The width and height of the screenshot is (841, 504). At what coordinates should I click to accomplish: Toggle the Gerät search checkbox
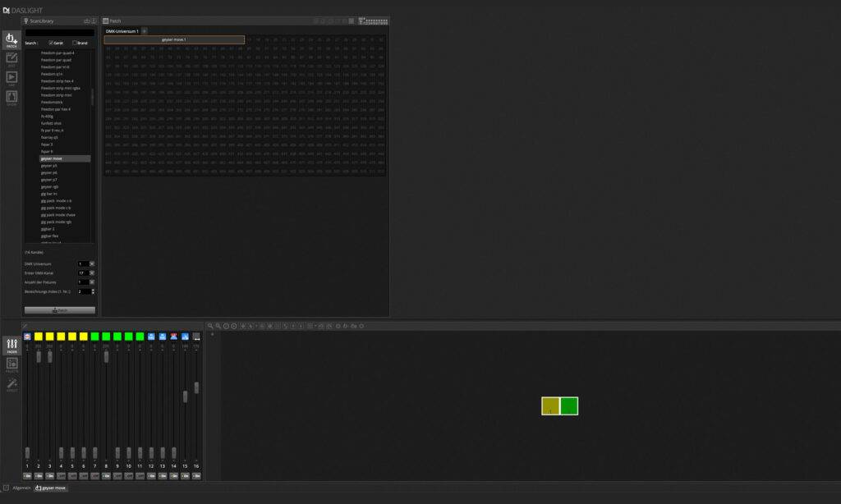pos(51,43)
